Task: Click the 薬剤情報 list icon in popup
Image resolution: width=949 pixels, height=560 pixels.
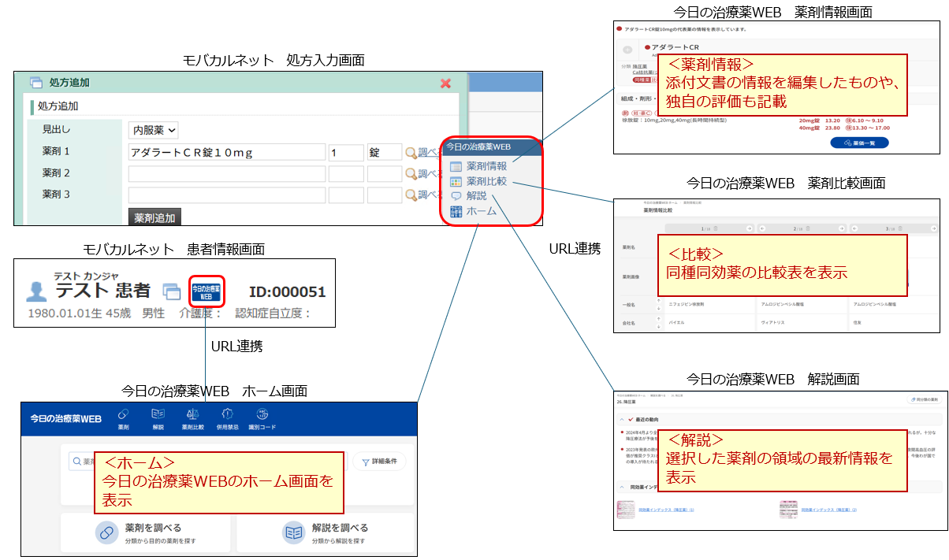Action: (456, 166)
